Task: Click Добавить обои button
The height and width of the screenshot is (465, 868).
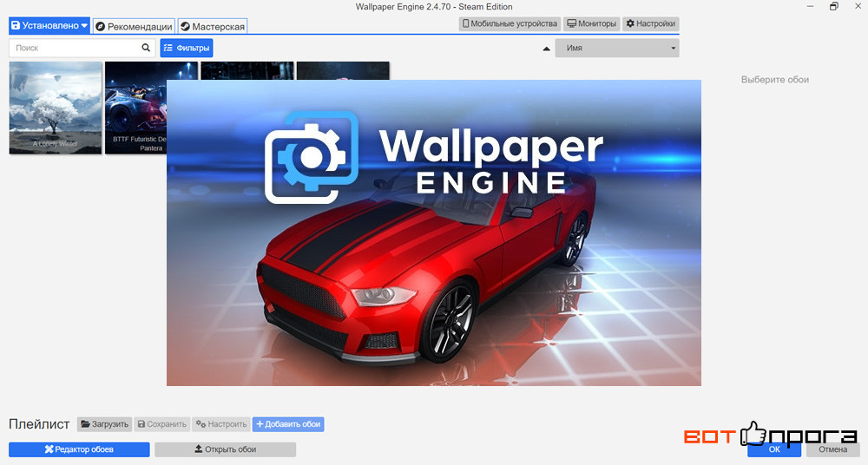Action: click(288, 424)
